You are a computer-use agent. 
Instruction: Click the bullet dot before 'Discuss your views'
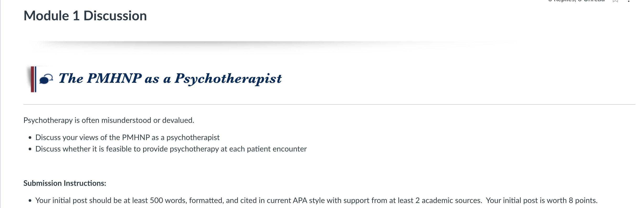pyautogui.click(x=30, y=138)
